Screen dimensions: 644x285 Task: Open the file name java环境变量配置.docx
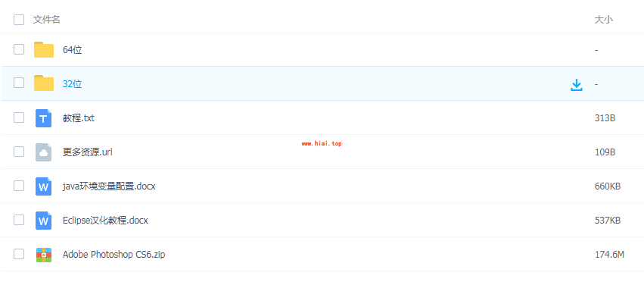coord(109,186)
